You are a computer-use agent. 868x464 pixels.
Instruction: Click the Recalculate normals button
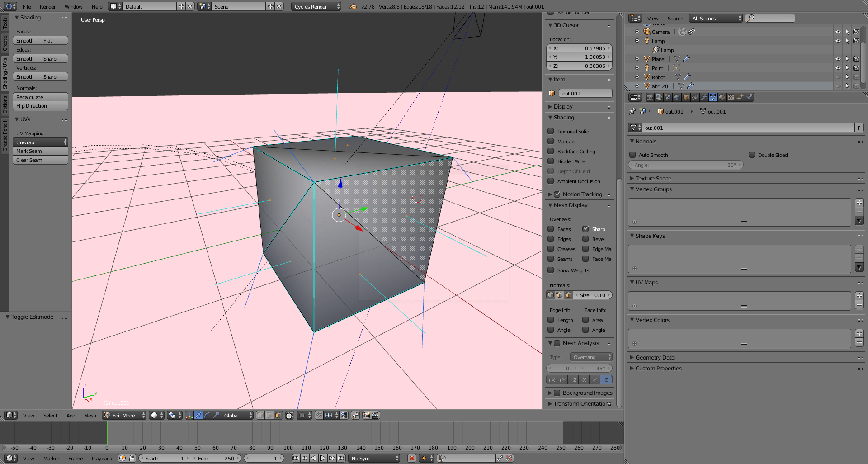tap(40, 97)
